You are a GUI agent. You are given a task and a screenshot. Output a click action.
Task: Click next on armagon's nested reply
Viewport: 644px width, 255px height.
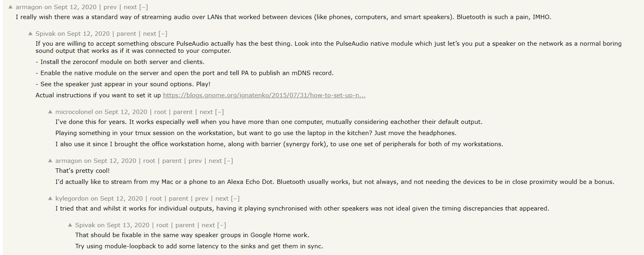click(215, 161)
